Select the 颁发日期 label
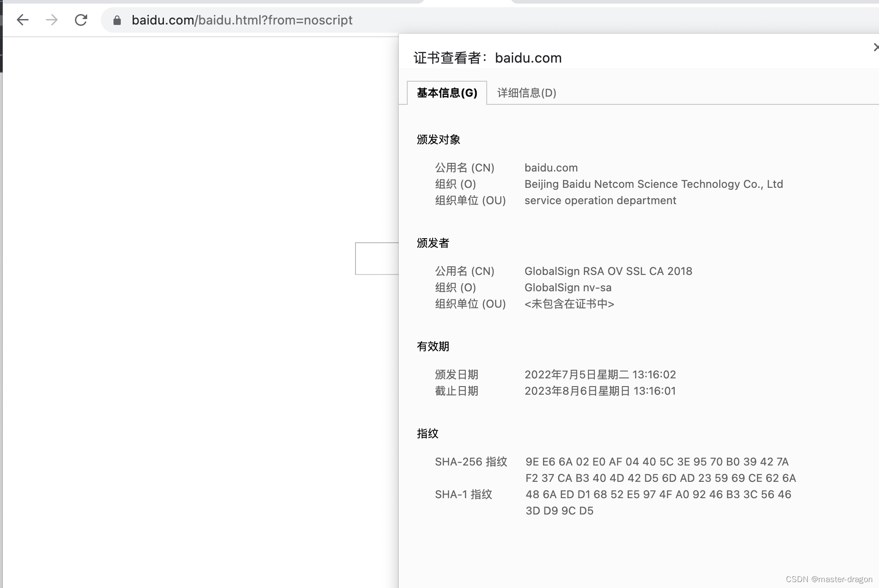 [457, 375]
